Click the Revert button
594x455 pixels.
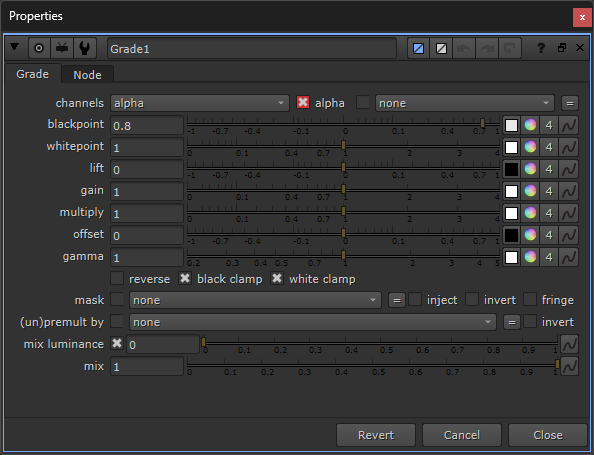pyautogui.click(x=376, y=435)
